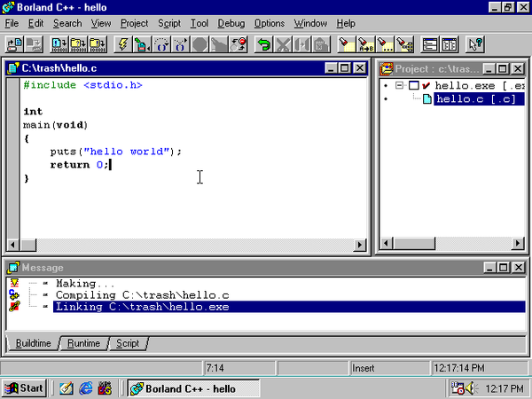Open the File menu
Image resolution: width=532 pixels, height=399 pixels.
[12, 23]
